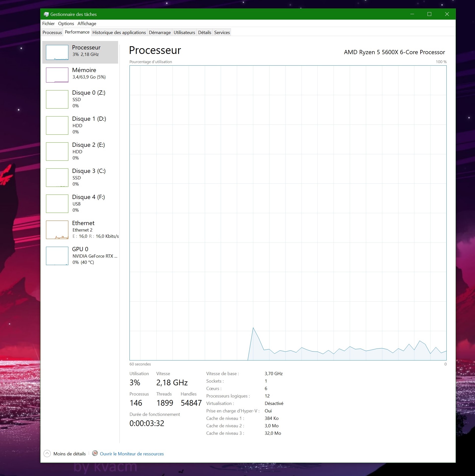Screen dimensions: 475x476
Task: Click the 146 Processus value
Action: [136, 403]
